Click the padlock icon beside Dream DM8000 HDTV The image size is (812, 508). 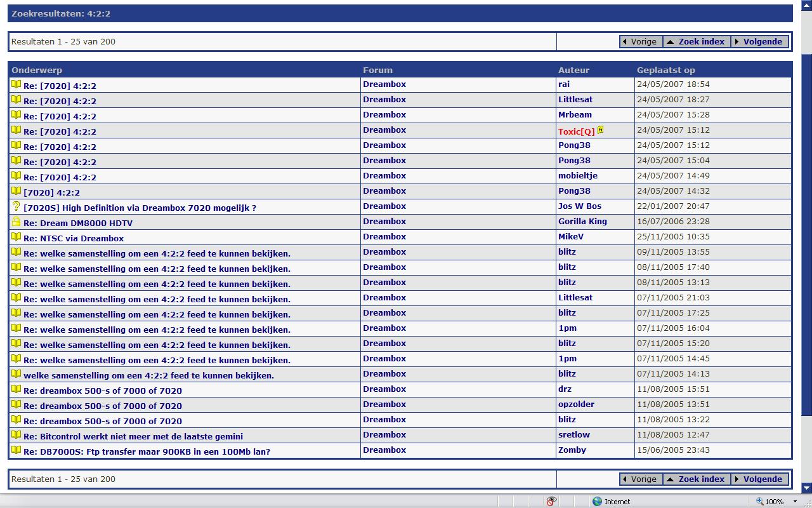pyautogui.click(x=16, y=222)
